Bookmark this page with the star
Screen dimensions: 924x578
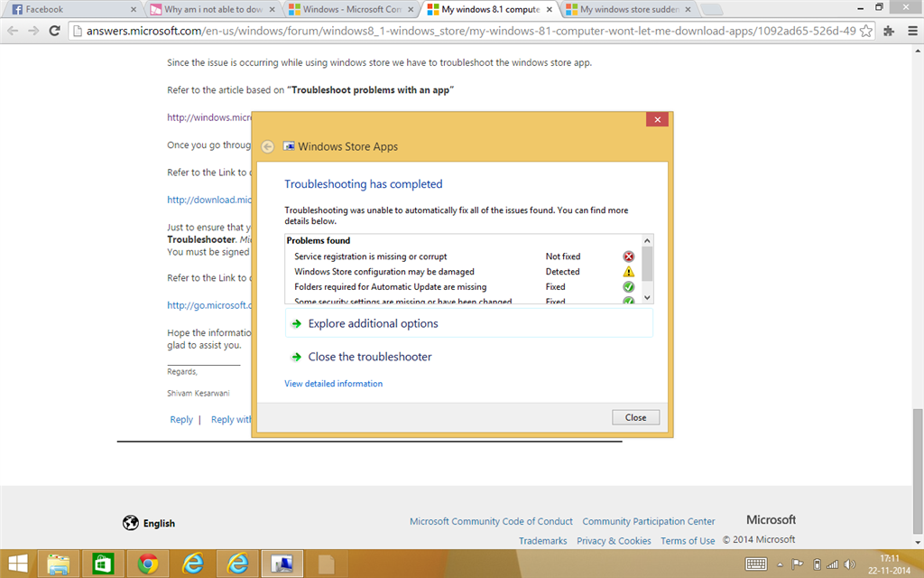(x=865, y=31)
